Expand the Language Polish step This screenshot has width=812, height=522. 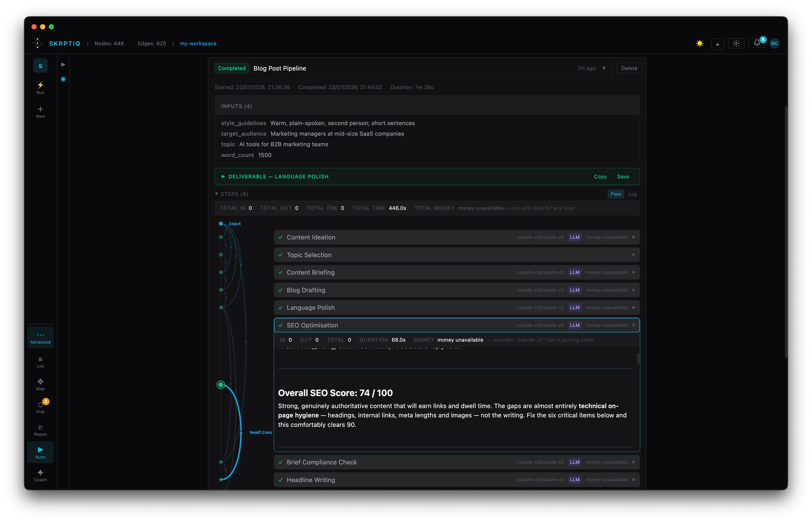point(456,308)
